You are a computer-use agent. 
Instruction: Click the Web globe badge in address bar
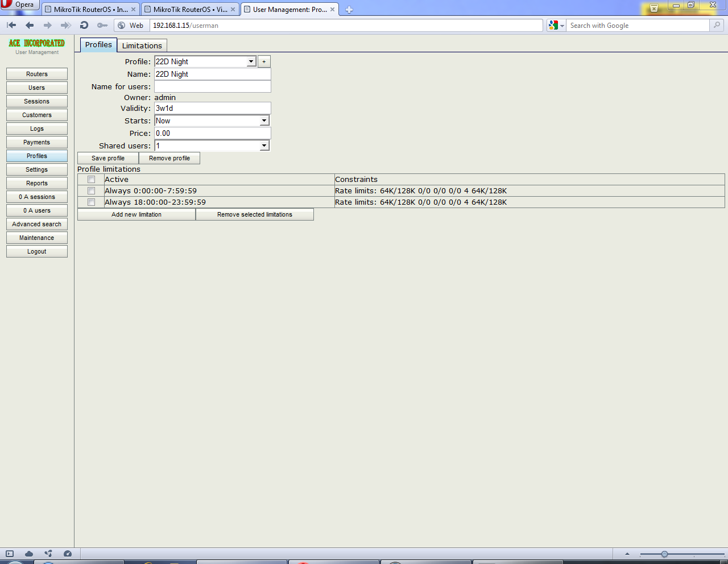[131, 26]
